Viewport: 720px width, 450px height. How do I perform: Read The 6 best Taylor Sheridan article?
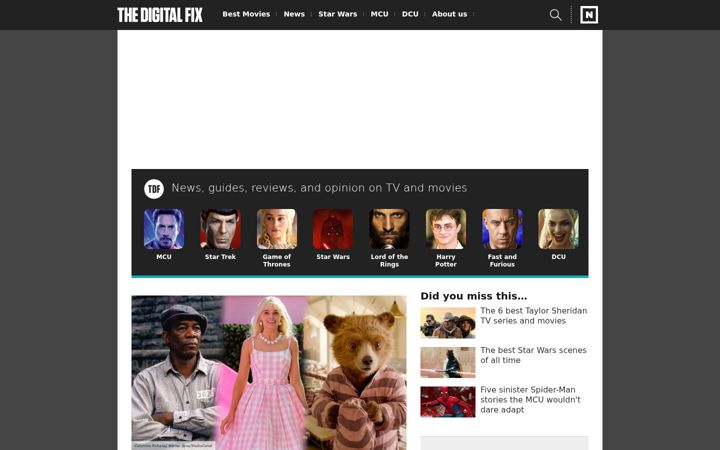pyautogui.click(x=534, y=316)
